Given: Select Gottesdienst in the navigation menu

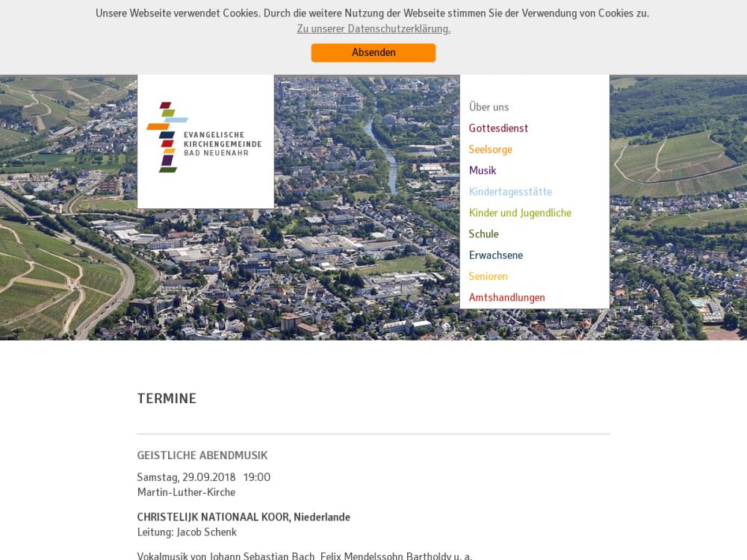Looking at the screenshot, I should pos(498,128).
